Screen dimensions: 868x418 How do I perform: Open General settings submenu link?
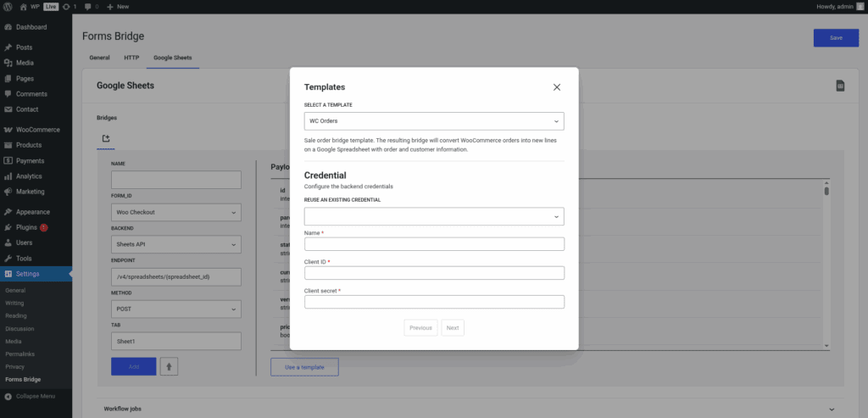click(15, 290)
